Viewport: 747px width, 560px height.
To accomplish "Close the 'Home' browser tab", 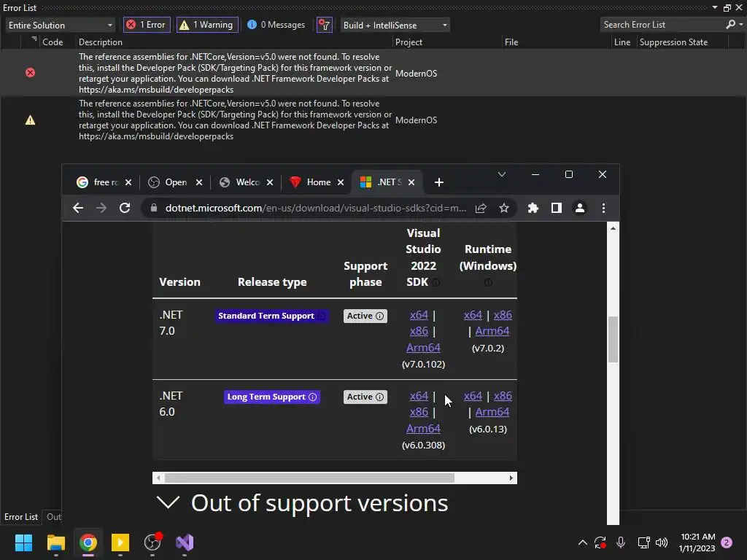I will 341,182.
